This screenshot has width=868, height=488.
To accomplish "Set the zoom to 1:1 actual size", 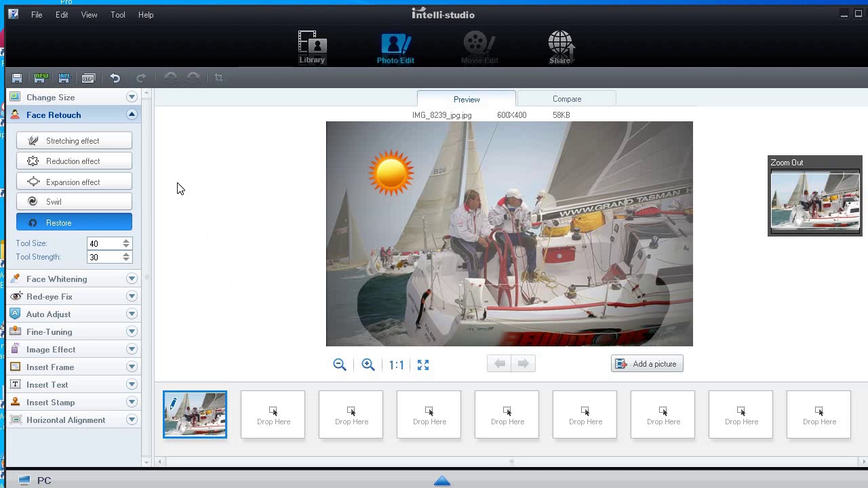I will [396, 365].
